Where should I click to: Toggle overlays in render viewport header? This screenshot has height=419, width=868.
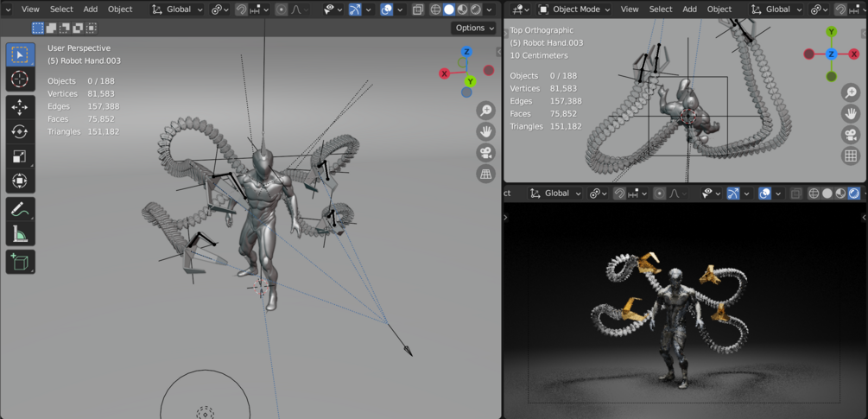tap(765, 194)
